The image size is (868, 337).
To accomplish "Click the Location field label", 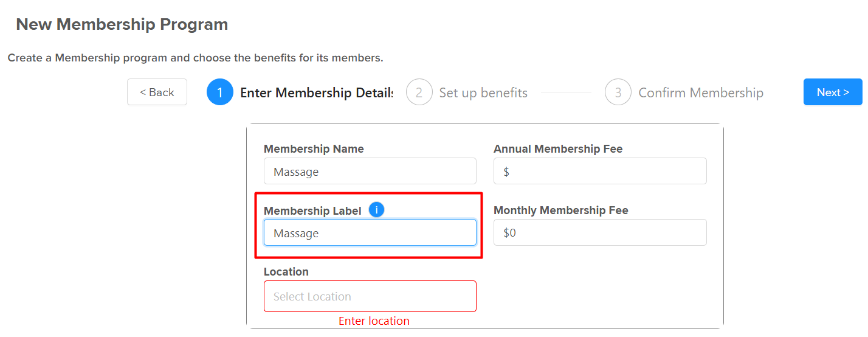I will (x=286, y=271).
